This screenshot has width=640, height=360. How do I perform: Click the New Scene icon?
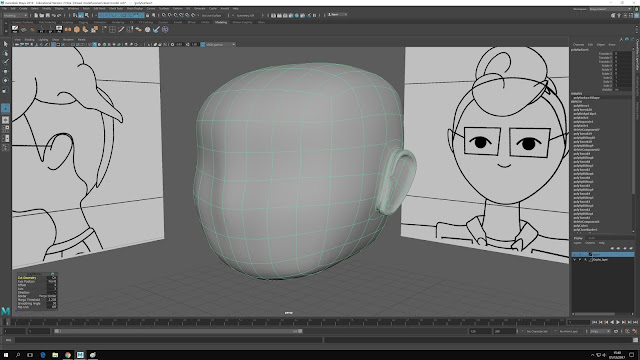point(36,15)
